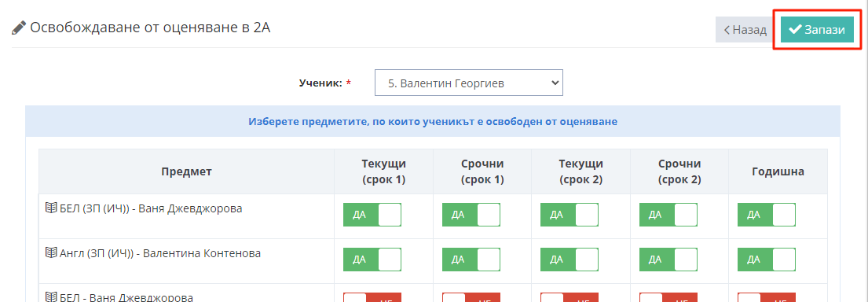Toggle Срочни (срок 2) for Англ (ЗП (ИЧ))
Viewport: 868px width, 302px height.
668,260
